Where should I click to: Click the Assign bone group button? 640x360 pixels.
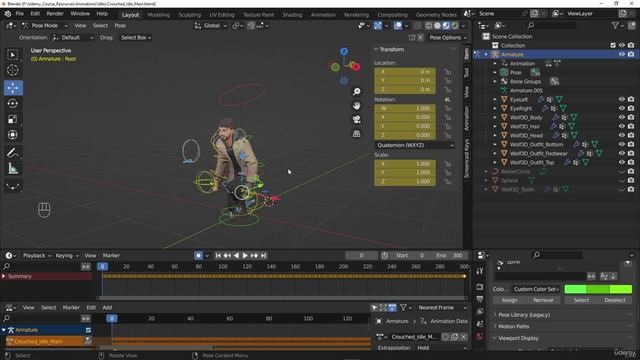pos(509,300)
